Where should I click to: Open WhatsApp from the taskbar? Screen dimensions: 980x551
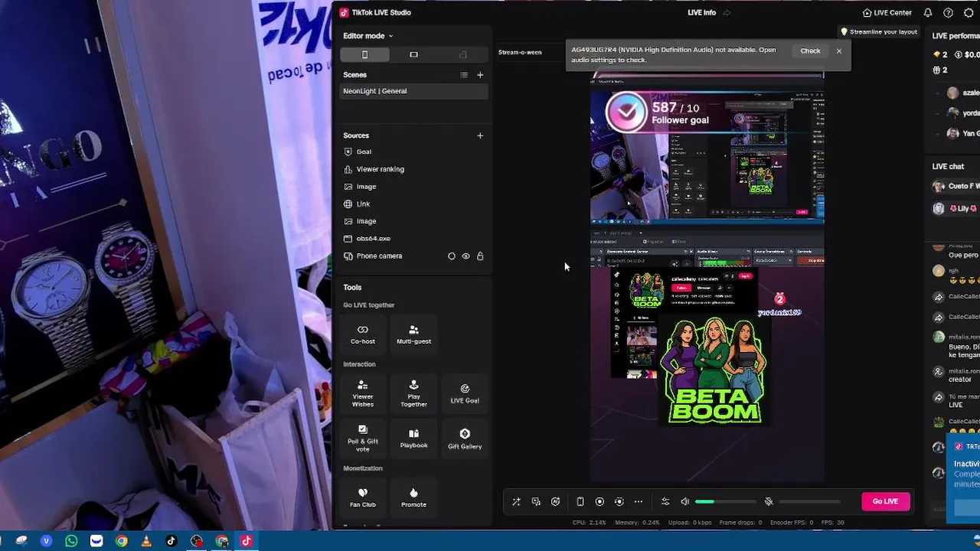click(x=71, y=541)
